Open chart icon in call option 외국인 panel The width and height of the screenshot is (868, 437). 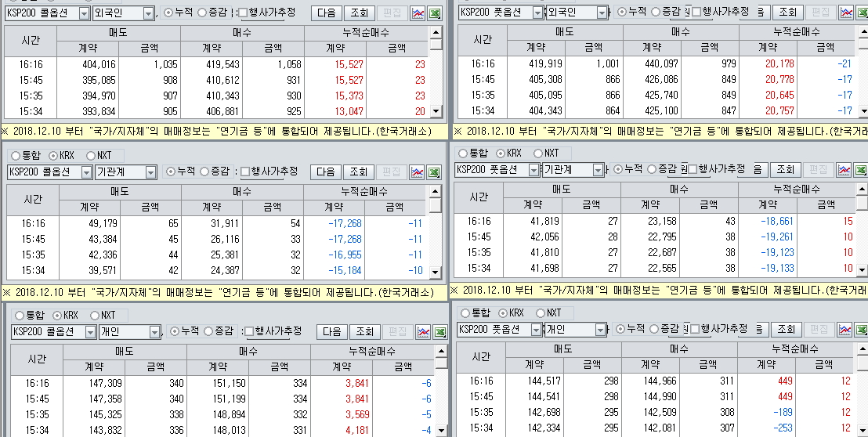(418, 13)
